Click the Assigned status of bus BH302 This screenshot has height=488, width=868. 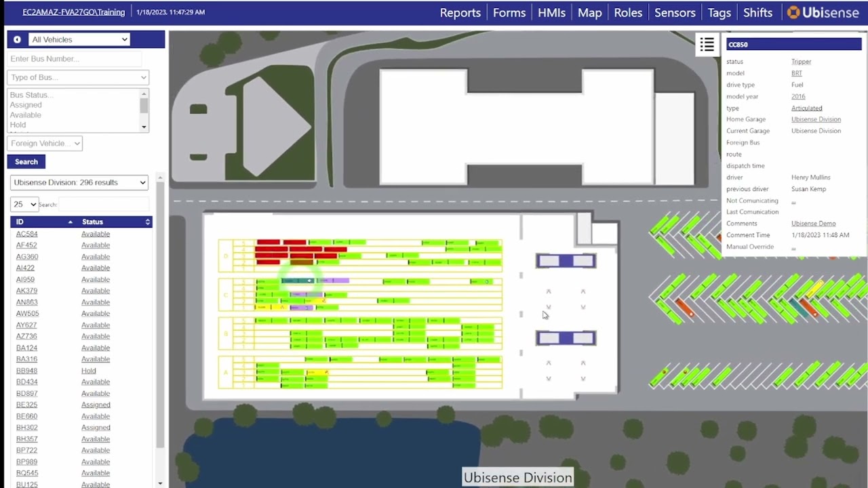(96, 428)
